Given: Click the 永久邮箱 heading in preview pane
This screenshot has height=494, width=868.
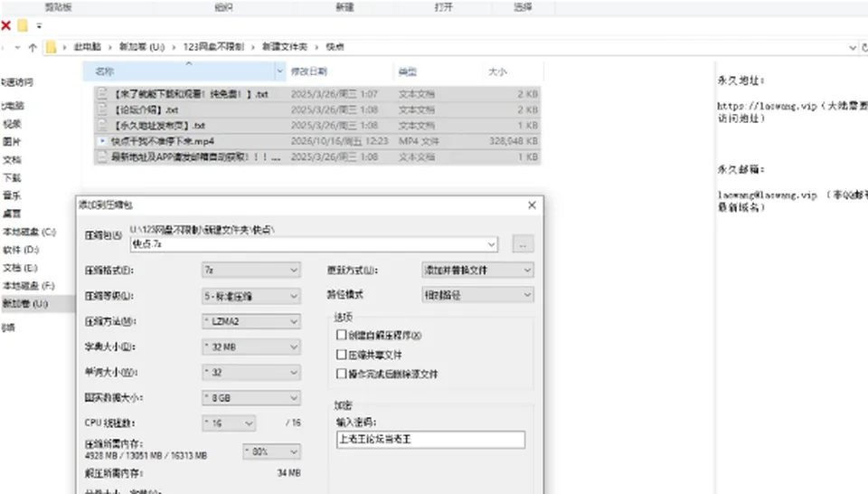Looking at the screenshot, I should point(741,169).
